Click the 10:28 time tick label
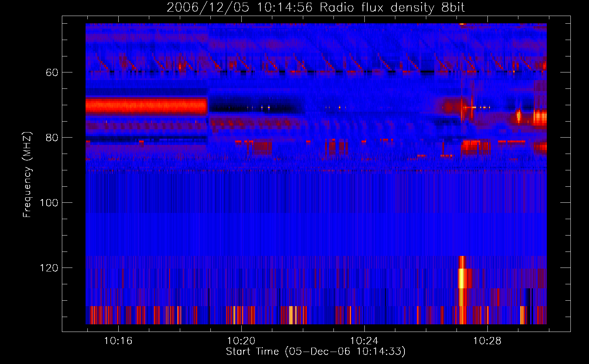Viewport: 589px width, 364px height. 487,341
